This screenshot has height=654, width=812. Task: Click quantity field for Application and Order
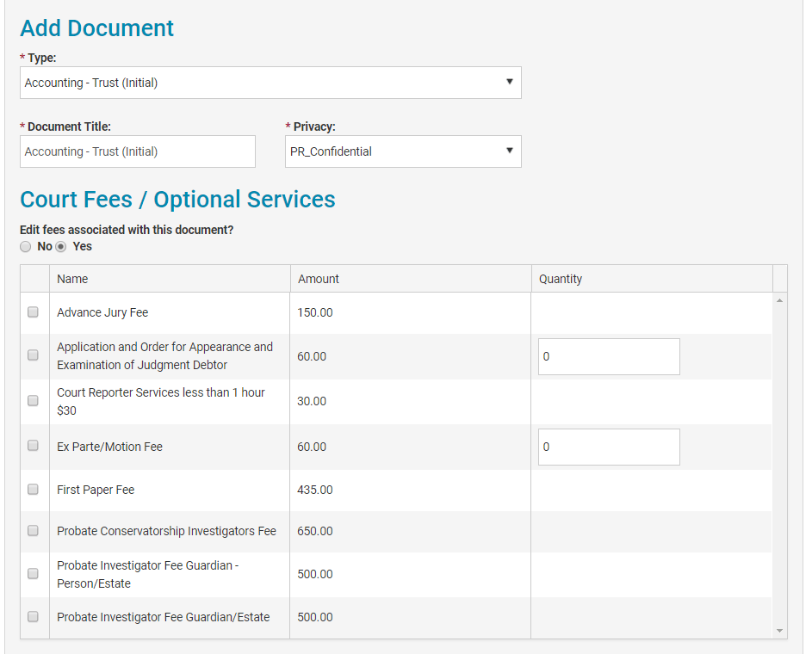[609, 356]
